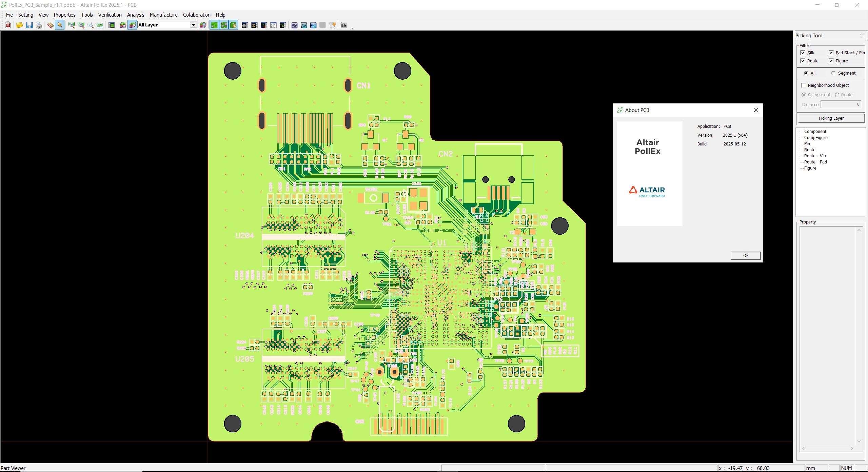Open the Manufacture menu
Viewport: 868px width, 472px height.
pos(163,15)
